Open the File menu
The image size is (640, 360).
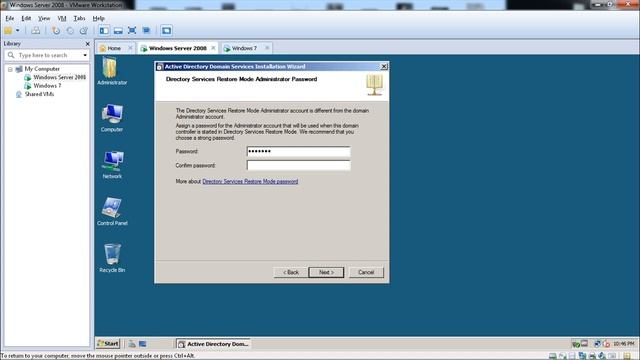(x=10, y=18)
